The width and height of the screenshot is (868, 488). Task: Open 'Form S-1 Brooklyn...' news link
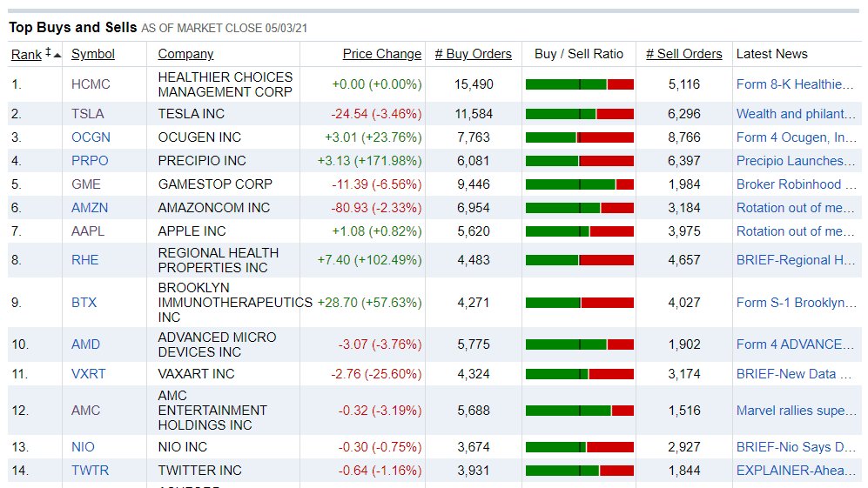pyautogui.click(x=796, y=303)
